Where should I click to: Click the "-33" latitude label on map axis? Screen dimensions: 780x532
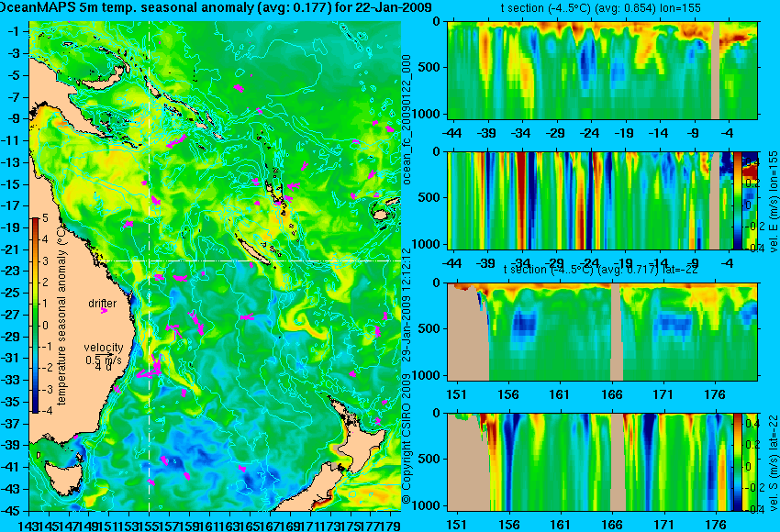11,381
